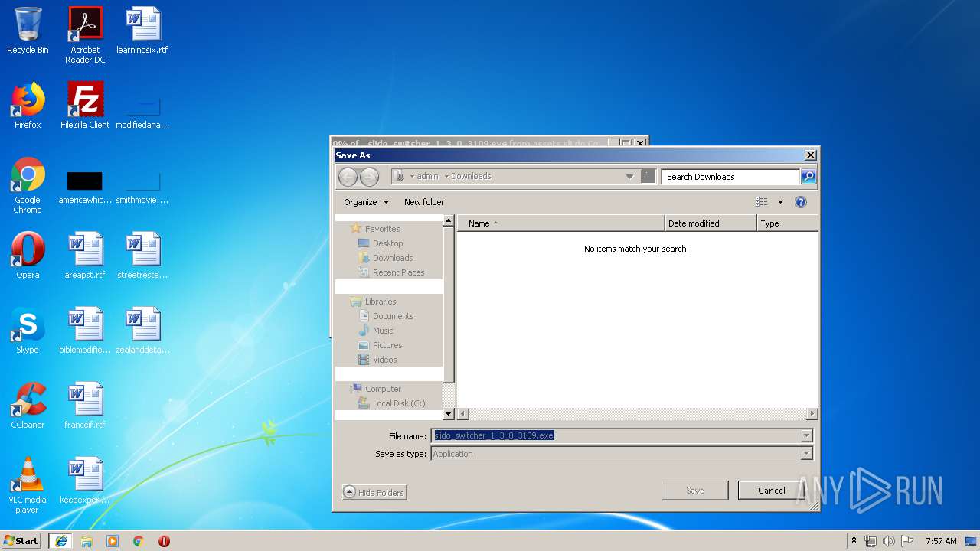The width and height of the screenshot is (980, 551).
Task: Select the keepexperi document icon
Action: pyautogui.click(x=85, y=481)
